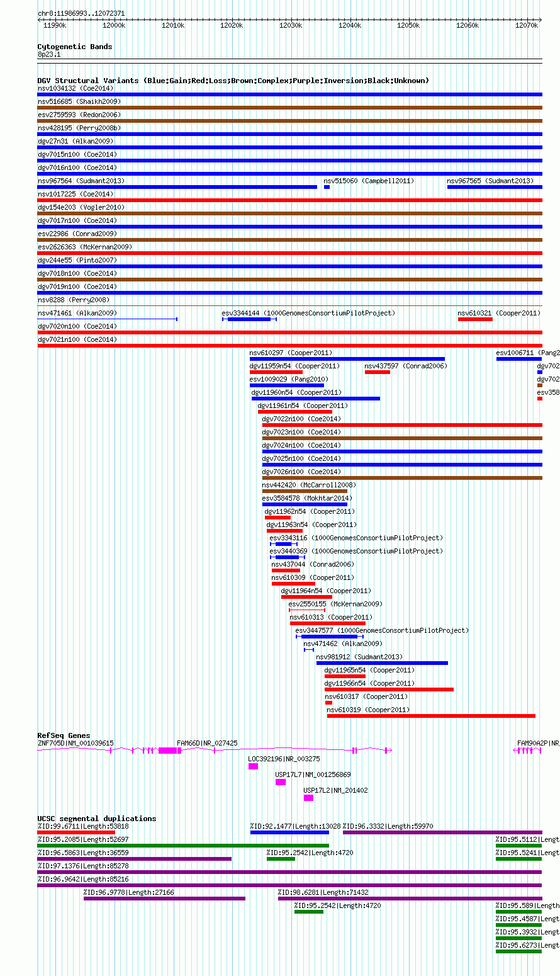Screen dimensions: 560x976
Task: Click variant label esv3447577 1000GenomesConsortiumPilotProject
Action: 382,630
